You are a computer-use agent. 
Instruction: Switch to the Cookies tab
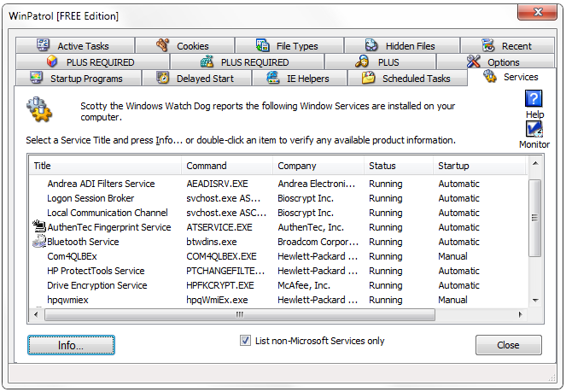[x=184, y=46]
